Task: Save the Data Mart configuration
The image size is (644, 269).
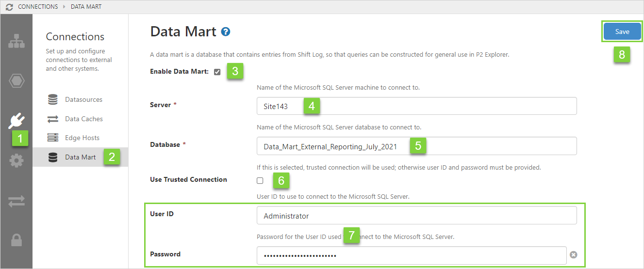Action: tap(622, 32)
